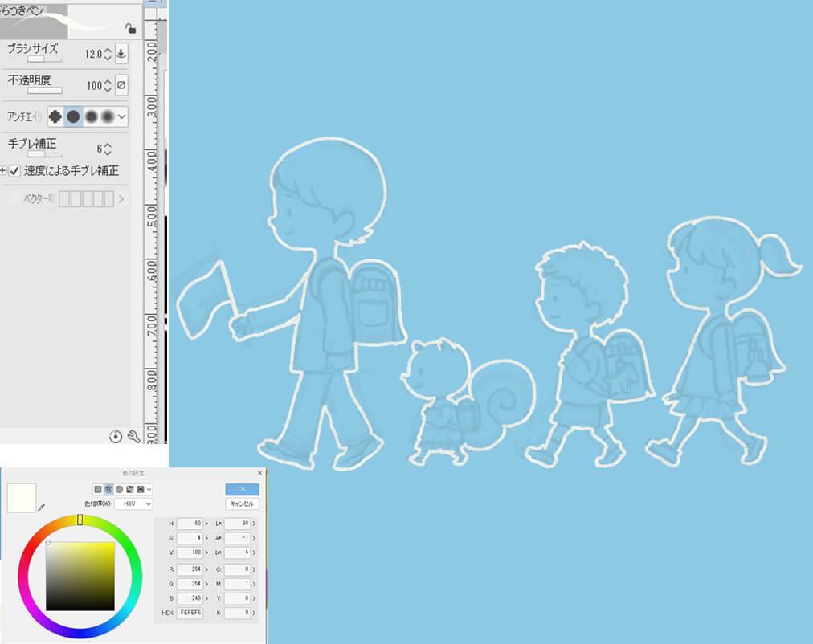Expand the anti-aliasing options dropdown arrow
The width and height of the screenshot is (813, 644).
coord(122,116)
